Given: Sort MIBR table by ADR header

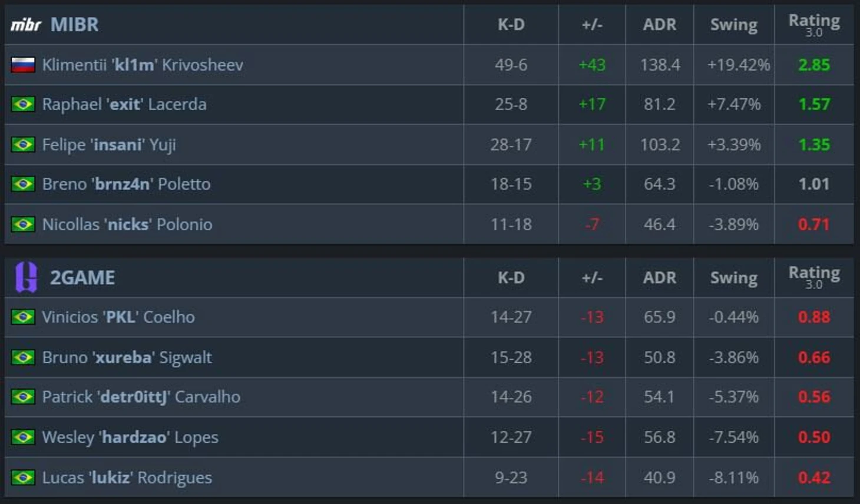Looking at the screenshot, I should (659, 25).
